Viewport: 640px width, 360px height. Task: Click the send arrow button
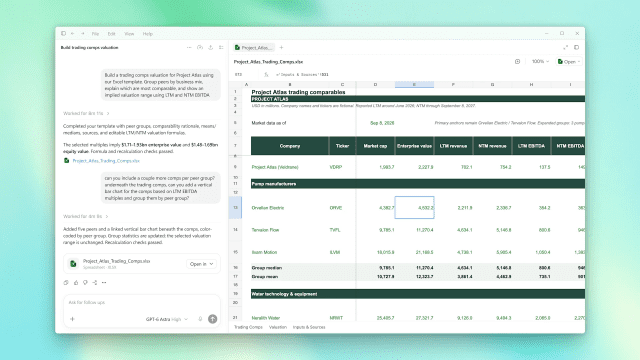coord(213,319)
